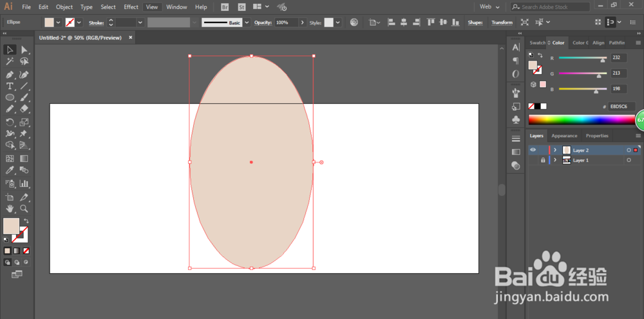Click Opacity label link

click(263, 23)
